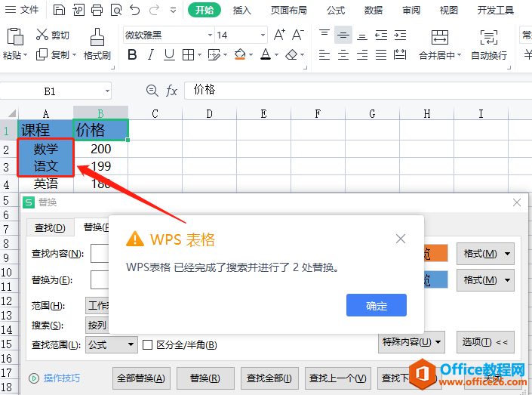Click the Save icon in quick toolbar

click(x=59, y=10)
